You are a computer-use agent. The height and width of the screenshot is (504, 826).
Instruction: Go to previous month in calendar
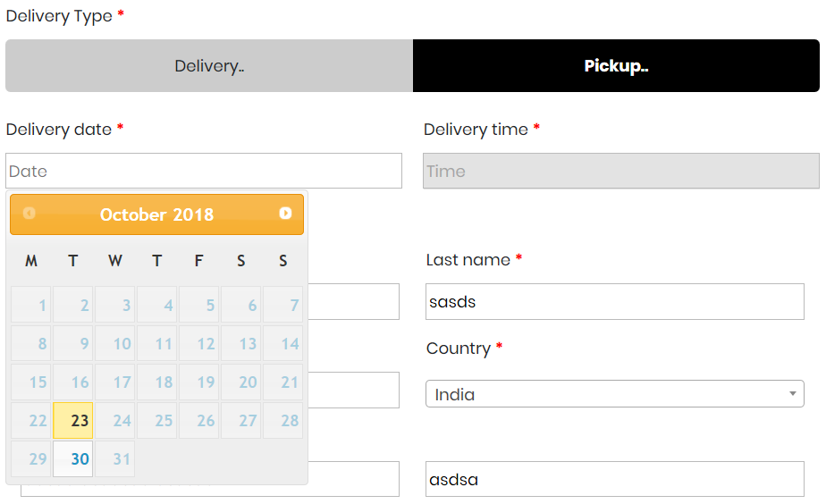pos(29,214)
